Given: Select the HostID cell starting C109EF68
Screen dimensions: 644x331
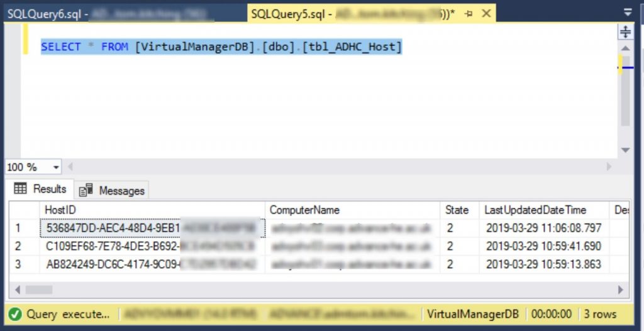Looking at the screenshot, I should point(153,246).
